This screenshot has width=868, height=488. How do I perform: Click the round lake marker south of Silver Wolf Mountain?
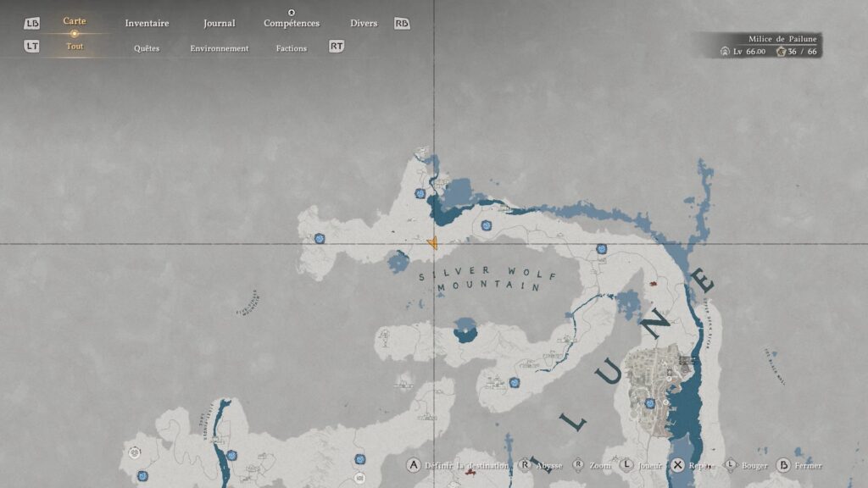[465, 331]
